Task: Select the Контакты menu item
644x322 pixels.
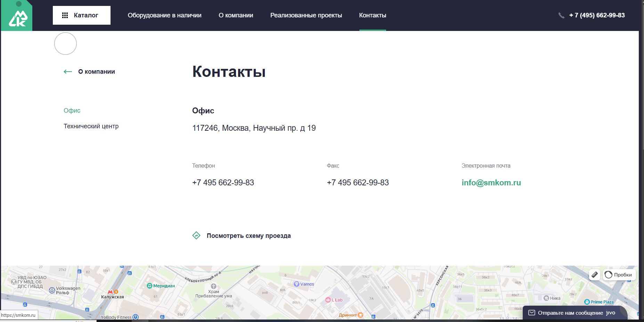Action: point(373,15)
